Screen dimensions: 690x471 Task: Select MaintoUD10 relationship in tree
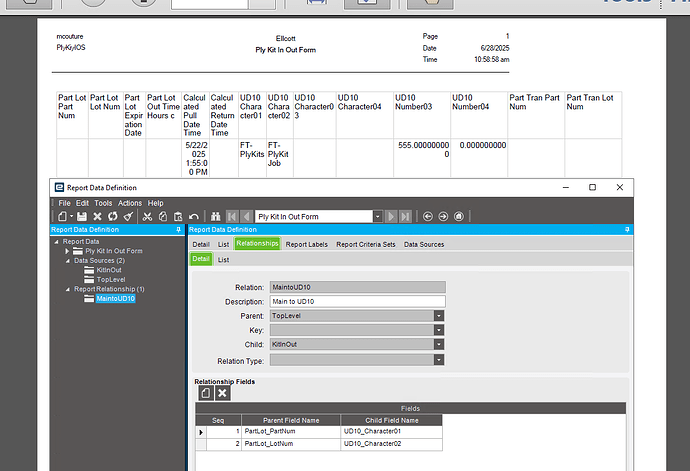tap(115, 298)
